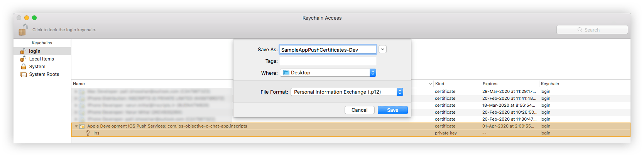Select the Local Items keychain icon
Screen dimensions: 644x158
point(24,59)
